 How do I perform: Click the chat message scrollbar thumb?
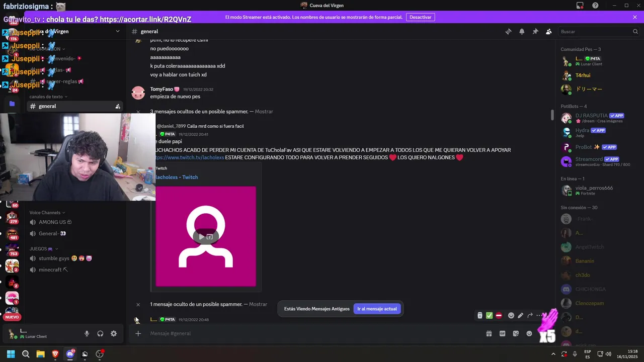(x=552, y=115)
